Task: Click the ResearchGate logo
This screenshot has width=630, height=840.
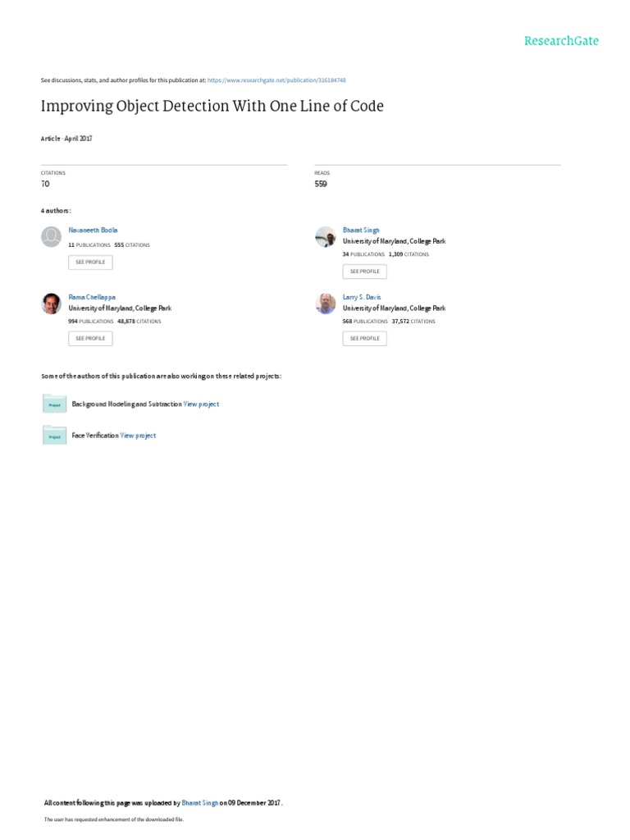Action: (x=561, y=41)
